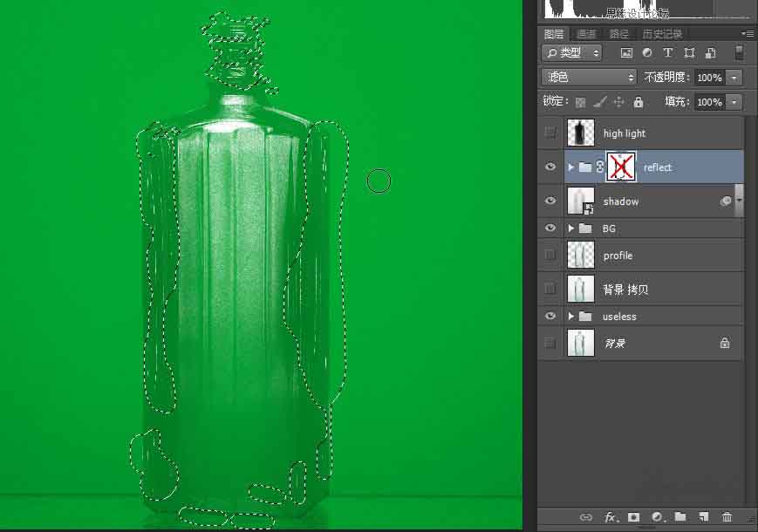This screenshot has height=532, width=758.
Task: Filter layers by type (T) icon
Action: pyautogui.click(x=668, y=52)
